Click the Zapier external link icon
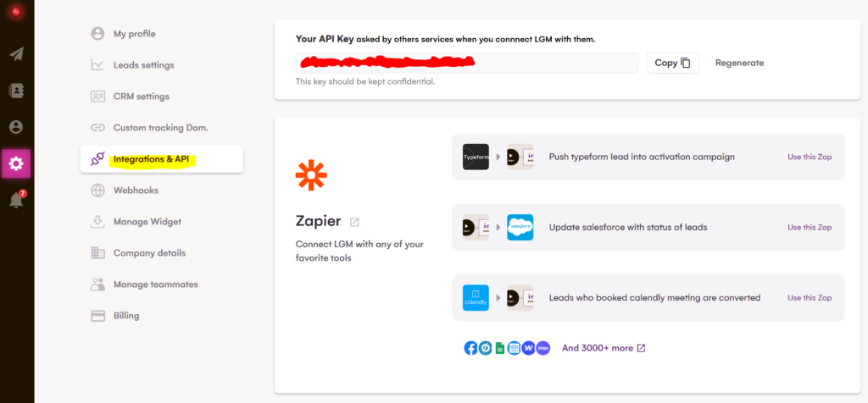Screen dimensions: 868x403 point(354,222)
